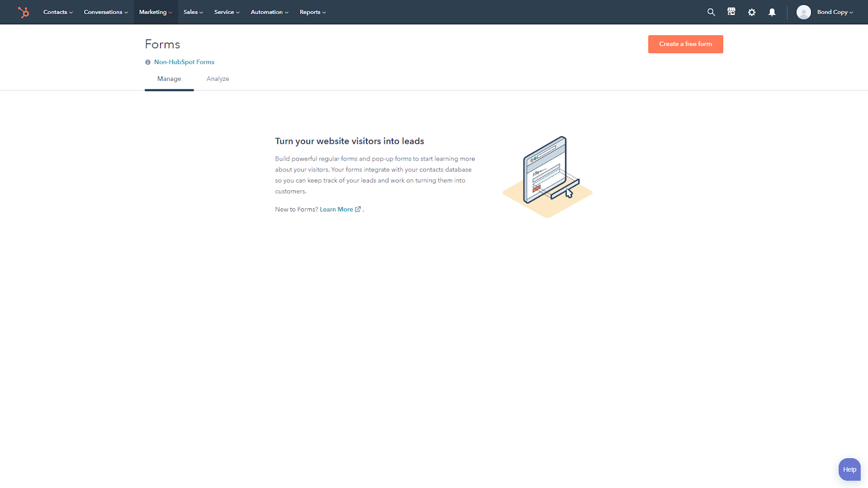868x488 pixels.
Task: Open the notifications bell icon
Action: coord(772,12)
